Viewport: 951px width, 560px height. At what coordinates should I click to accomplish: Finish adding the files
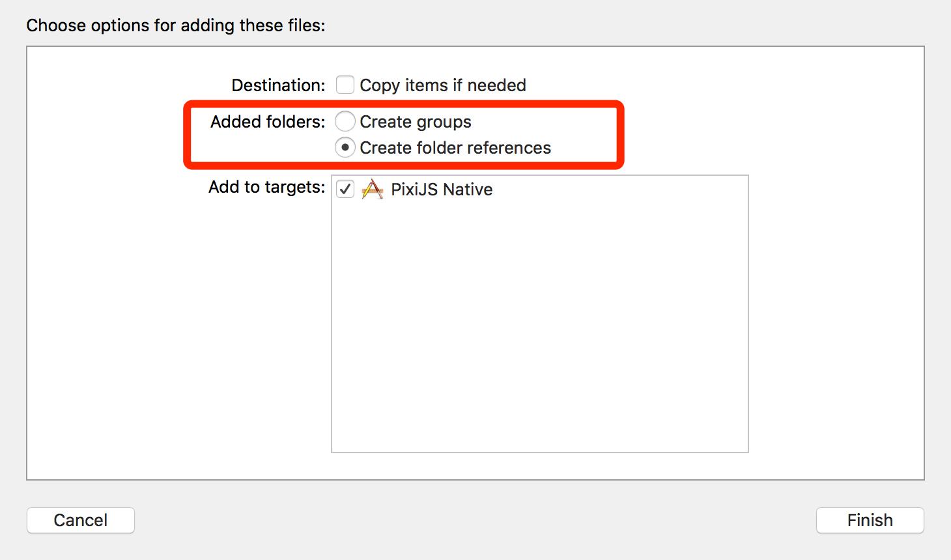pyautogui.click(x=870, y=520)
